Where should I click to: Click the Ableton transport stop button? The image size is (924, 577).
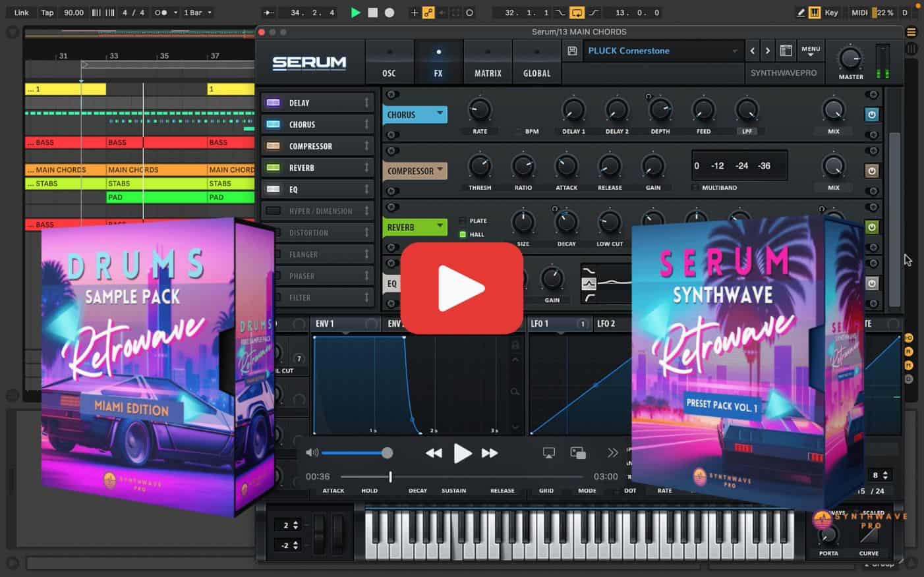point(372,13)
